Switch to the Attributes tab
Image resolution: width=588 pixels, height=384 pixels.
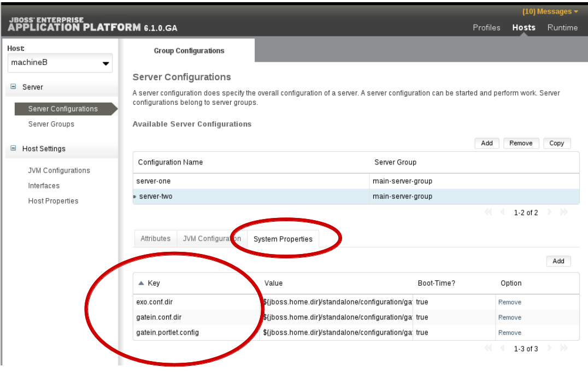click(156, 239)
